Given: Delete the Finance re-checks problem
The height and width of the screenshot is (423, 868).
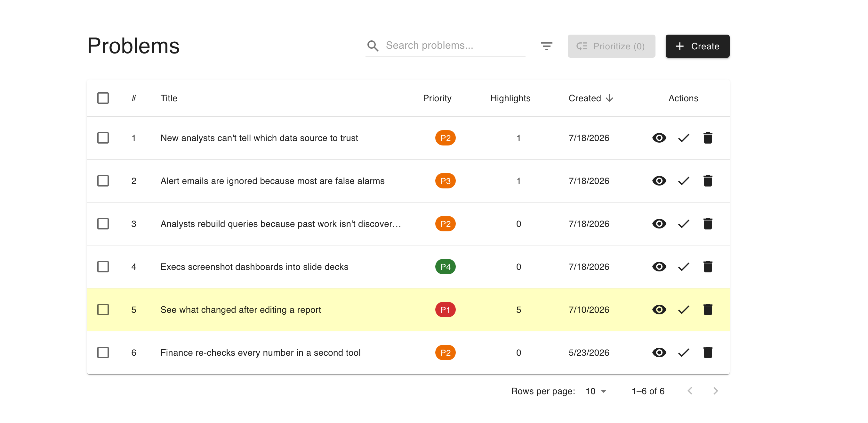Looking at the screenshot, I should coord(707,352).
